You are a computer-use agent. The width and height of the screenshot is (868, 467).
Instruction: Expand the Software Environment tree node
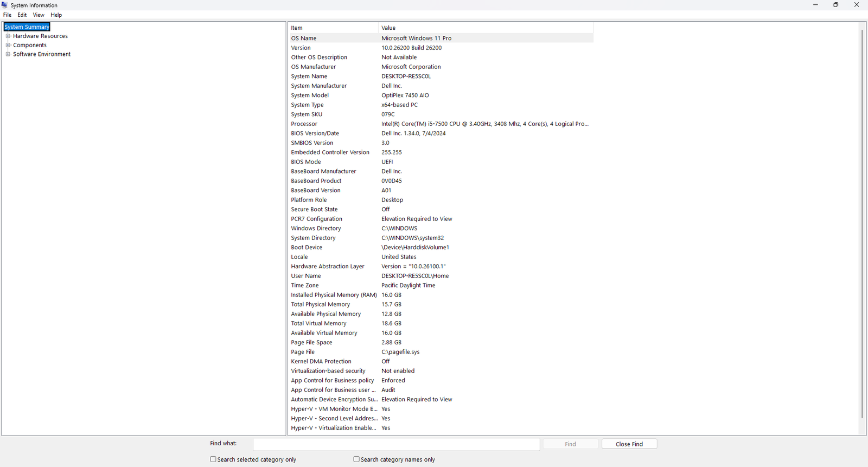[8, 54]
